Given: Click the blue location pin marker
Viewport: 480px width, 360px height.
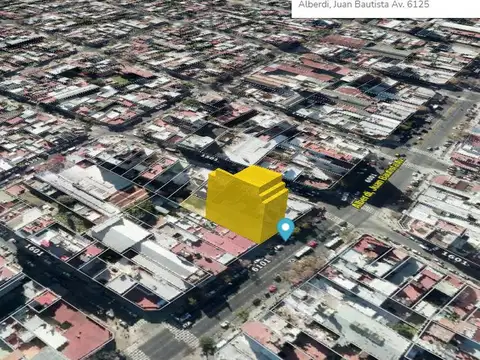Looking at the screenshot, I should pos(286,229).
